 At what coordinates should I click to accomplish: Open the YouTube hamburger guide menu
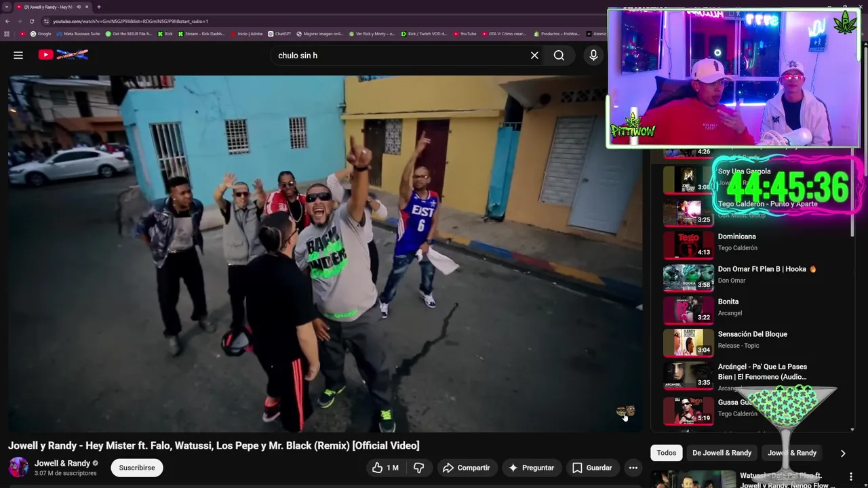[18, 56]
